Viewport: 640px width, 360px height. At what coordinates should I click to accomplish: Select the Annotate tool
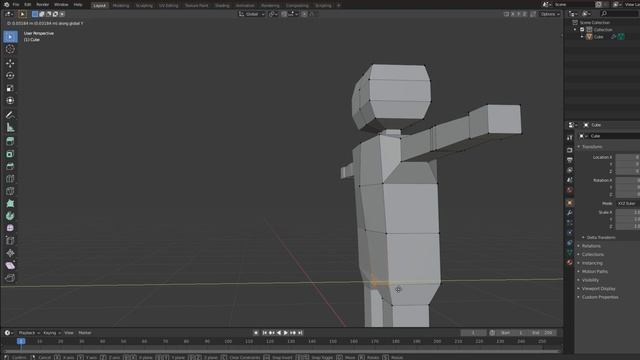tap(10, 115)
